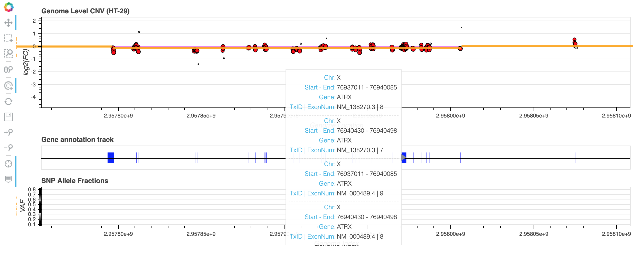Click the 'VAF' y-axis label
This screenshot has height=253, width=644.
(x=23, y=205)
